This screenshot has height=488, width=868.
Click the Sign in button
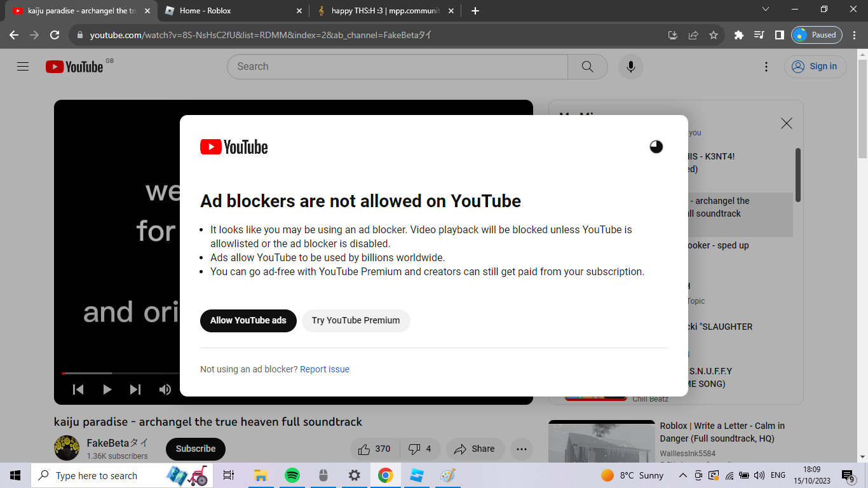coord(815,66)
